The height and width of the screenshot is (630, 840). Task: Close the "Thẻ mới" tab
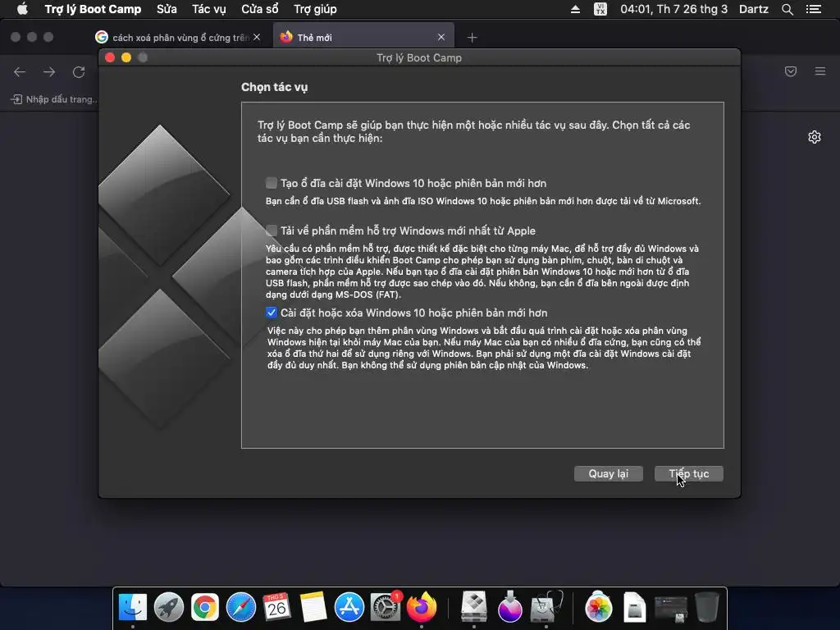point(441,37)
